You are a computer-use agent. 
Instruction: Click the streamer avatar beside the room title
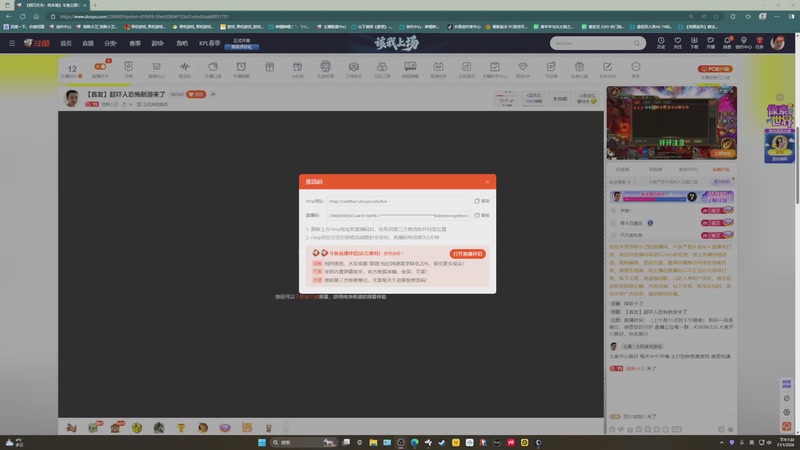click(72, 98)
